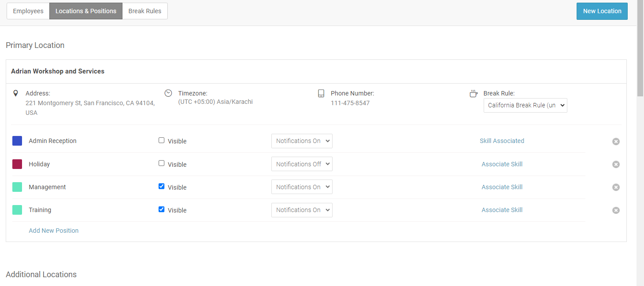Delete the Holiday position using its X icon
Screen dimensions: 644x286
[616, 164]
